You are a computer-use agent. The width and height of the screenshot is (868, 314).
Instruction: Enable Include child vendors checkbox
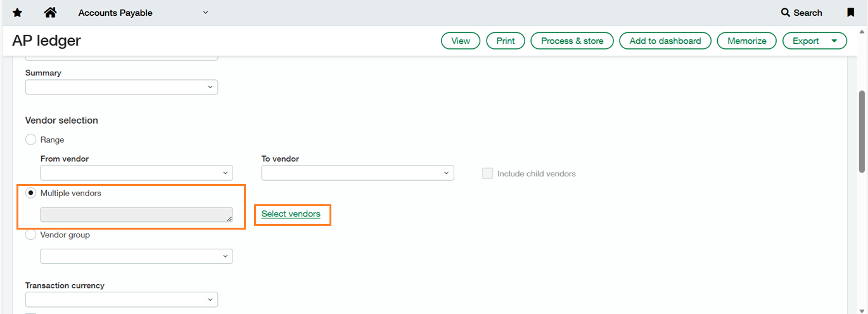point(487,173)
